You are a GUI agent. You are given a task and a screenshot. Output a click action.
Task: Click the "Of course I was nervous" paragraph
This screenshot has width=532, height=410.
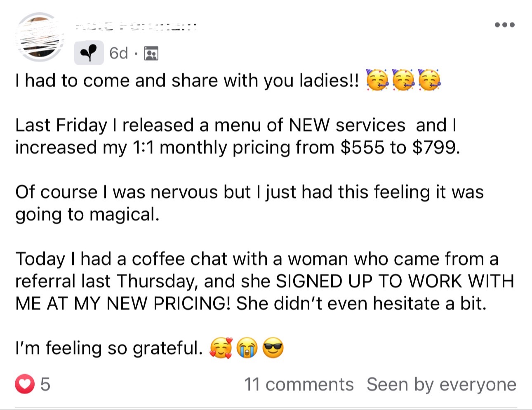pyautogui.click(x=249, y=203)
